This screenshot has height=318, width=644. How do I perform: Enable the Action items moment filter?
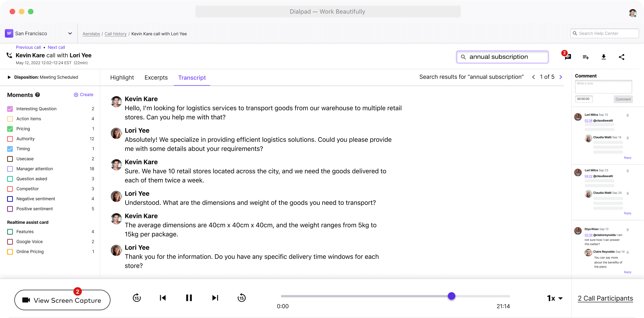[x=10, y=119]
